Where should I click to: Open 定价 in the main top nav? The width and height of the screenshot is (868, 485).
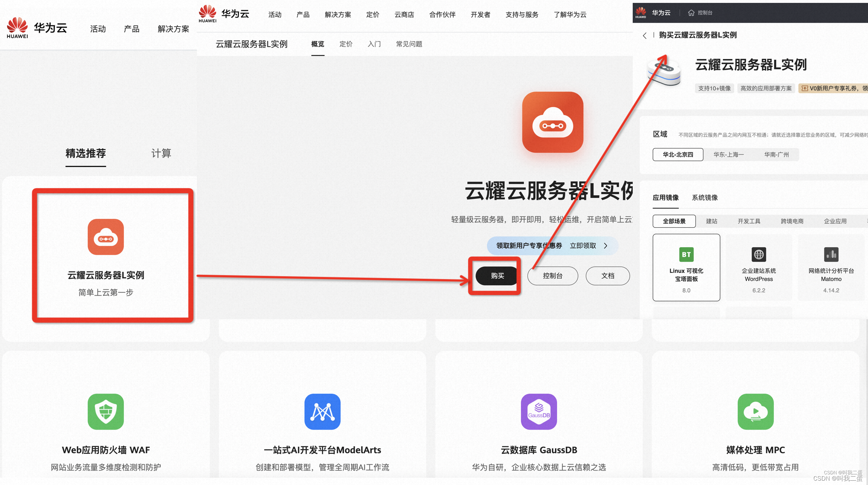(x=372, y=14)
